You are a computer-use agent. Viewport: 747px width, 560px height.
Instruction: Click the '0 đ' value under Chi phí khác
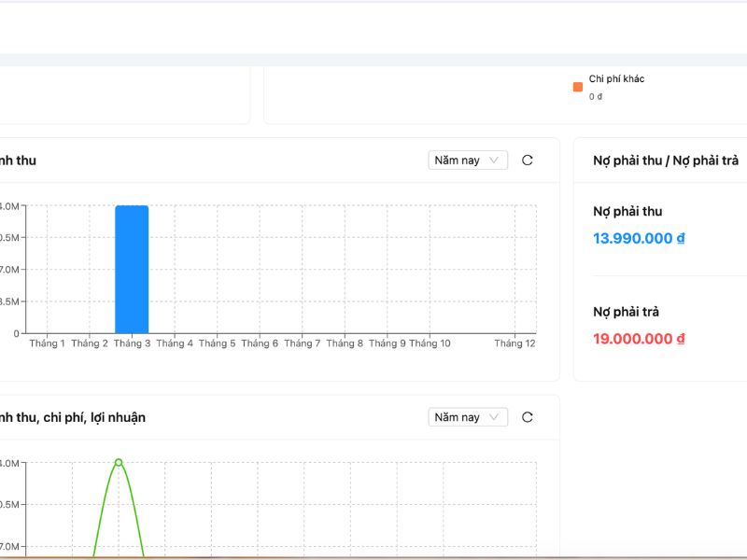click(x=596, y=96)
